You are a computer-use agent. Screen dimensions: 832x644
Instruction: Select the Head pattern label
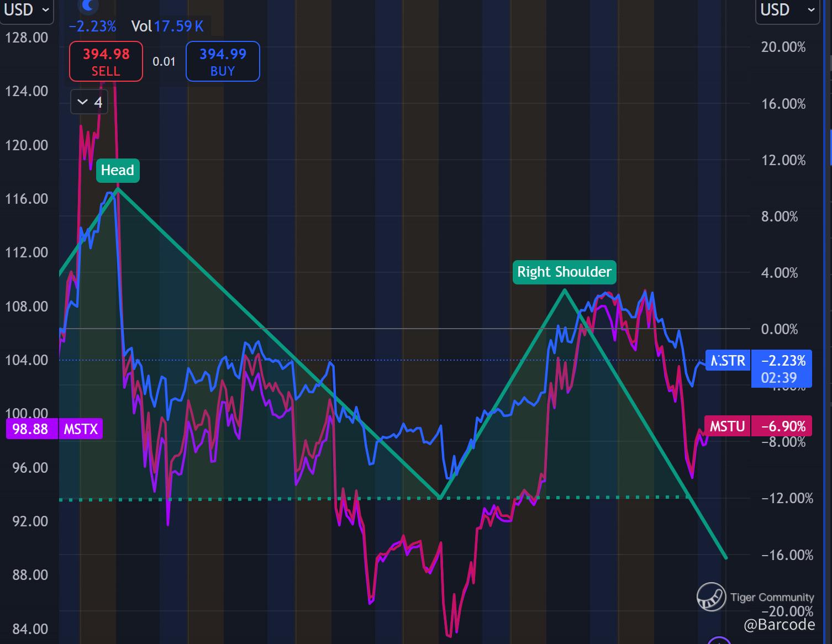click(x=118, y=170)
